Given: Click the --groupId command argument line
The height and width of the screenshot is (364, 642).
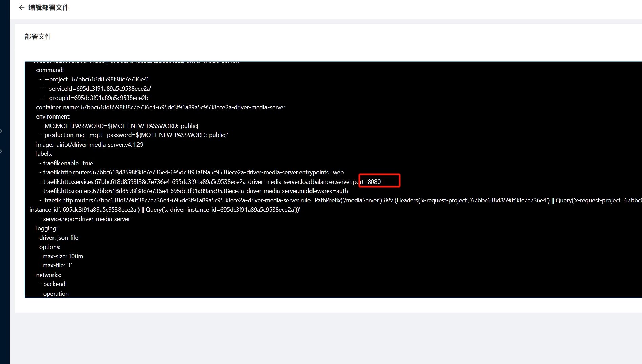Looking at the screenshot, I should tap(96, 98).
